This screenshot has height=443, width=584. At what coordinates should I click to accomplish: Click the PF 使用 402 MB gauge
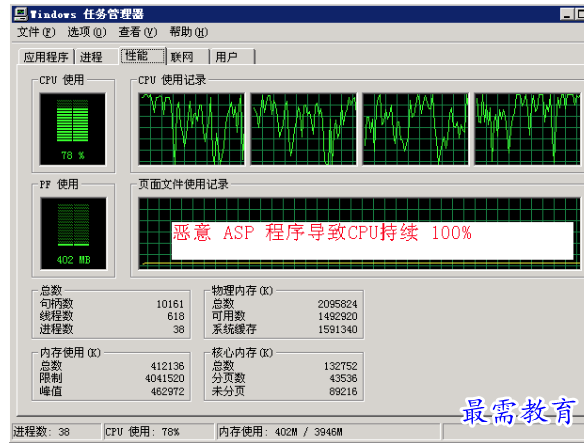pos(73,233)
